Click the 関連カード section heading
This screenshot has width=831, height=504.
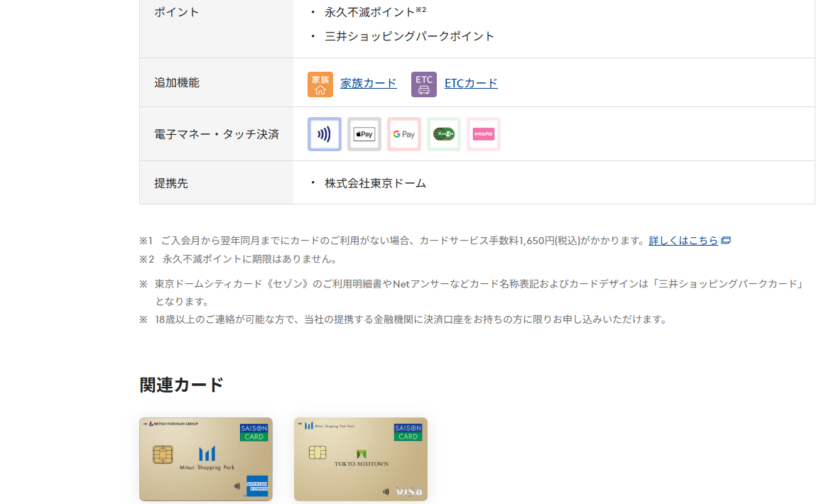[x=182, y=385]
